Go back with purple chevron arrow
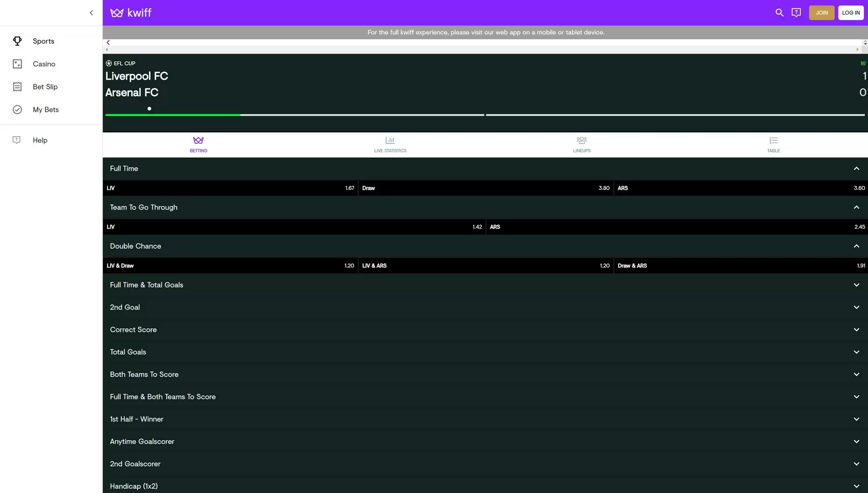 [108, 42]
